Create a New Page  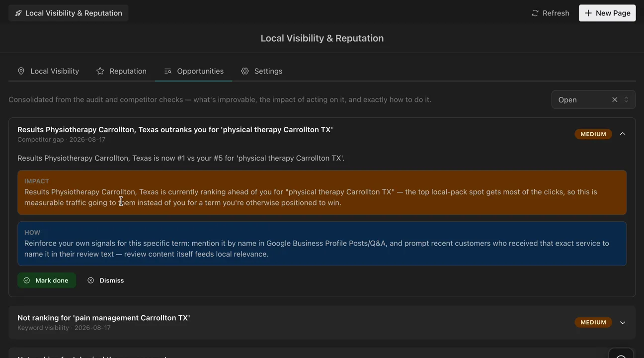(607, 13)
